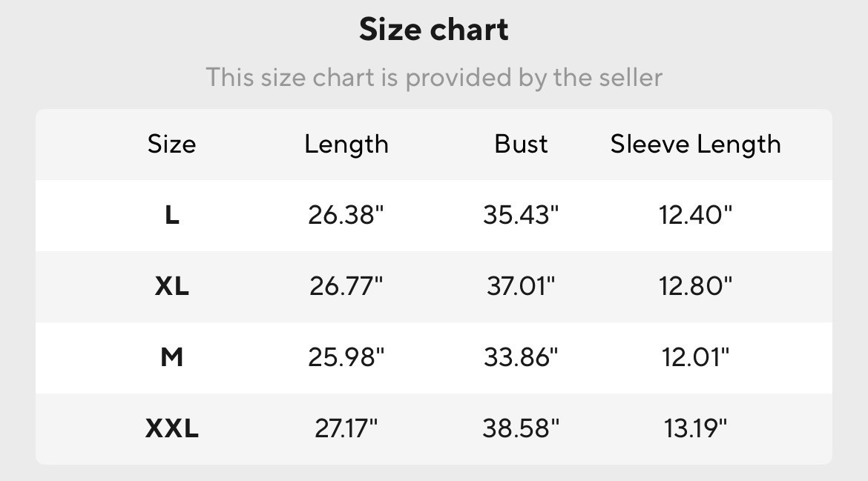Select the XXL size row label

[x=171, y=428]
